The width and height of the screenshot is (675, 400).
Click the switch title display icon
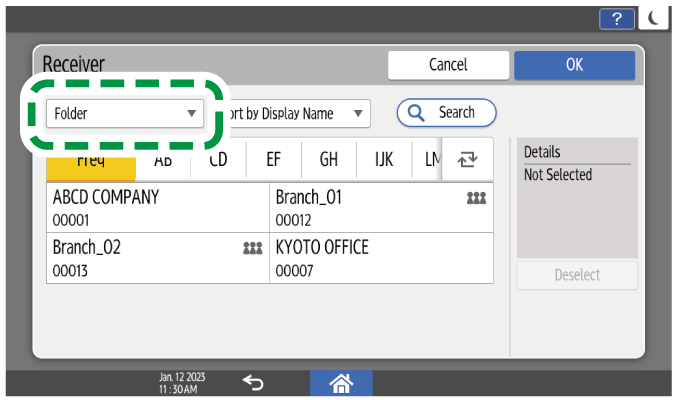467,159
